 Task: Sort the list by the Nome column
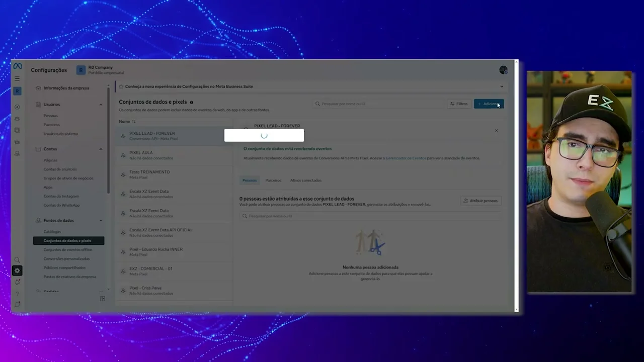pyautogui.click(x=127, y=122)
